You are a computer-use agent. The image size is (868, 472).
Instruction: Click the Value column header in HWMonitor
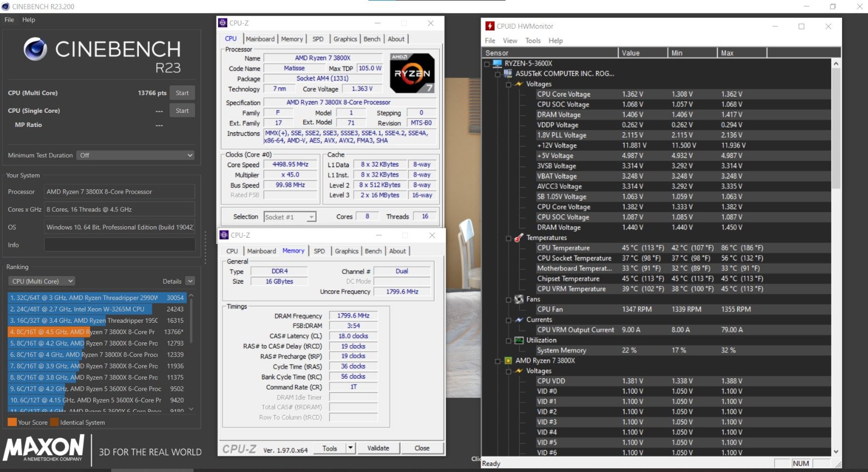click(x=643, y=53)
